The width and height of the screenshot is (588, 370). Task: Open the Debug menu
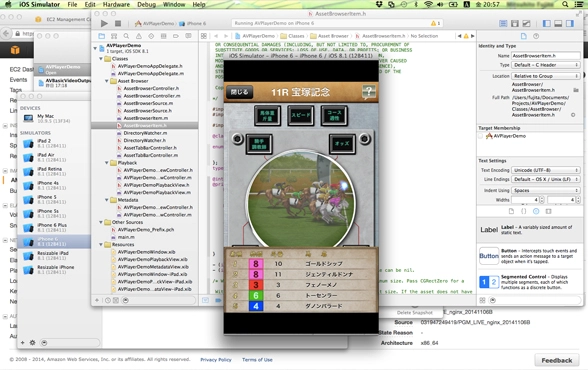pos(146,4)
